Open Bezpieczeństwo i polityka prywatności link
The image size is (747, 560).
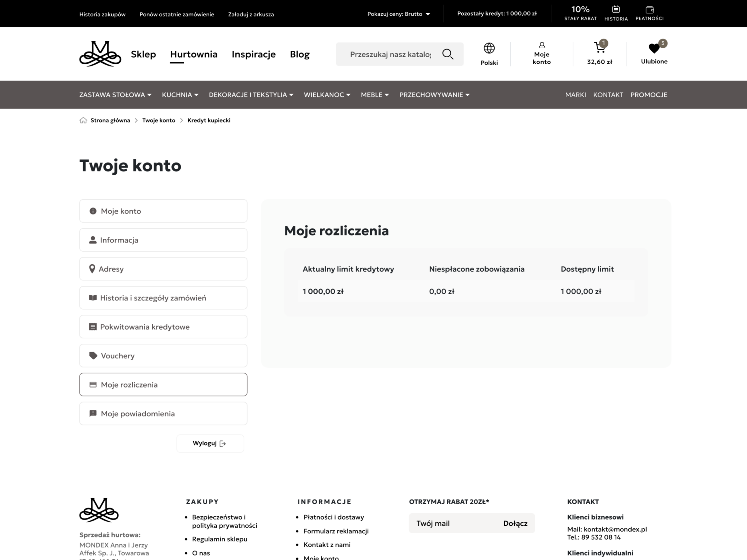click(x=225, y=521)
